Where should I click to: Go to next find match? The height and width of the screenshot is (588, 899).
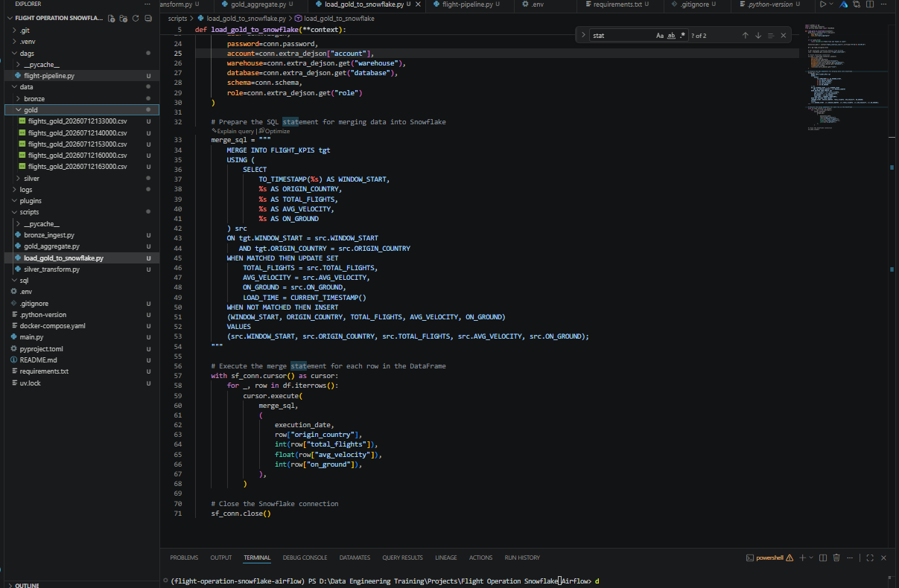[x=757, y=35]
